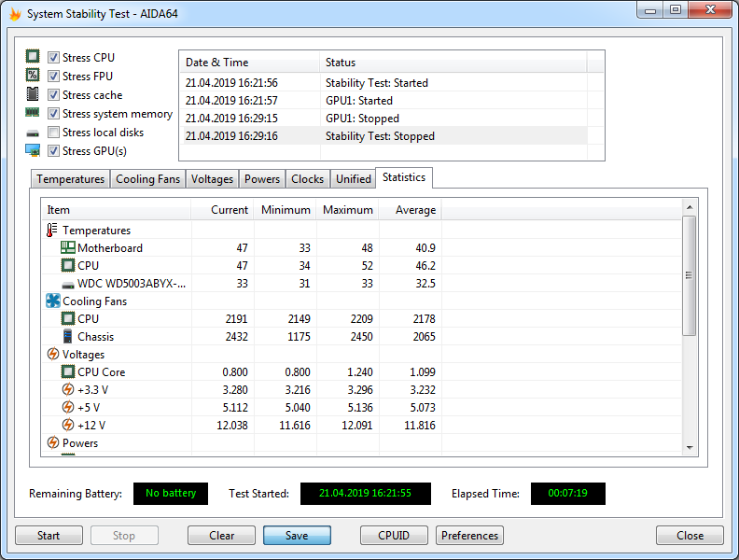Save the stability test results
The height and width of the screenshot is (560, 739).
[297, 536]
